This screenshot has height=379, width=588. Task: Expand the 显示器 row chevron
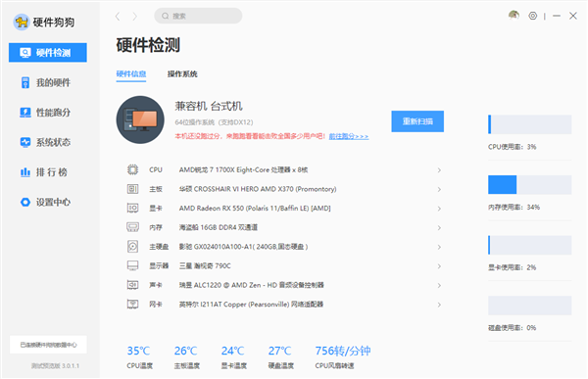pos(439,266)
